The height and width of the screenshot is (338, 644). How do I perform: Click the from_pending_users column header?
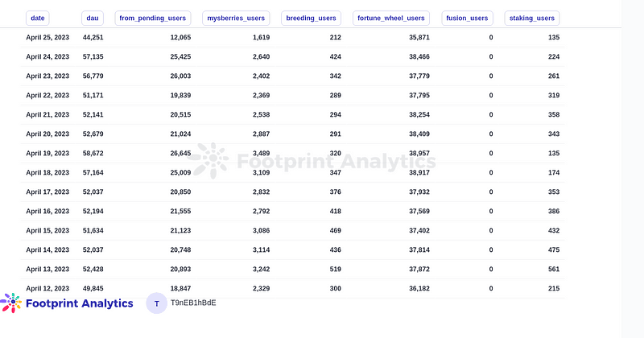click(153, 18)
